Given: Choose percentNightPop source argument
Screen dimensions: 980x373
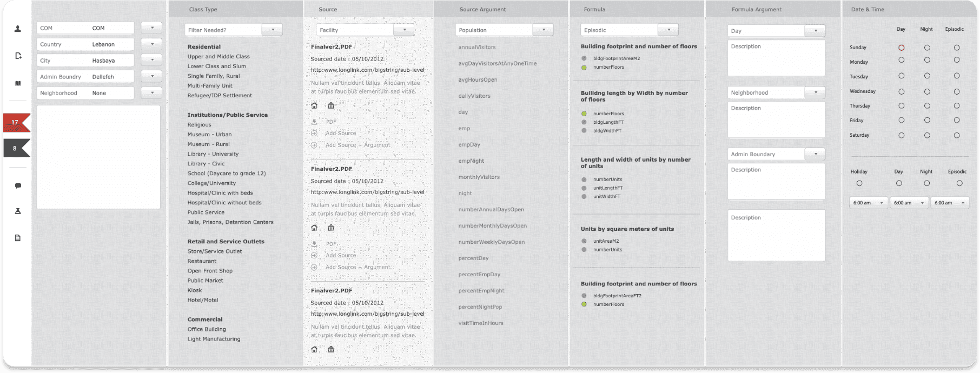Looking at the screenshot, I should 480,307.
